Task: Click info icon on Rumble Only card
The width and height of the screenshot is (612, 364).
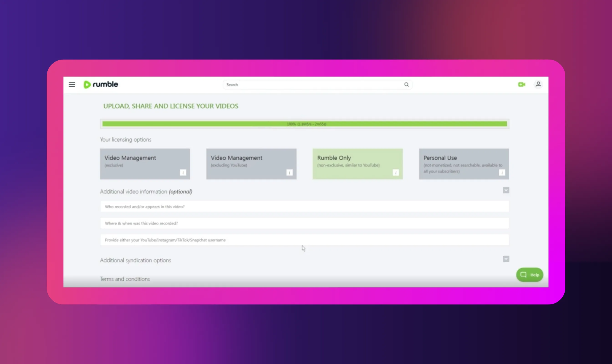Action: [x=395, y=172]
